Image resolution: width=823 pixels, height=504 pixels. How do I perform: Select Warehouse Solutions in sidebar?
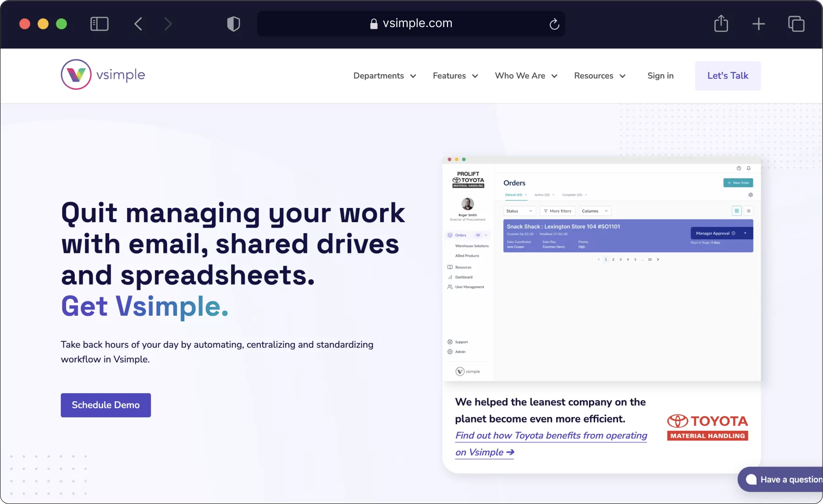click(x=472, y=246)
